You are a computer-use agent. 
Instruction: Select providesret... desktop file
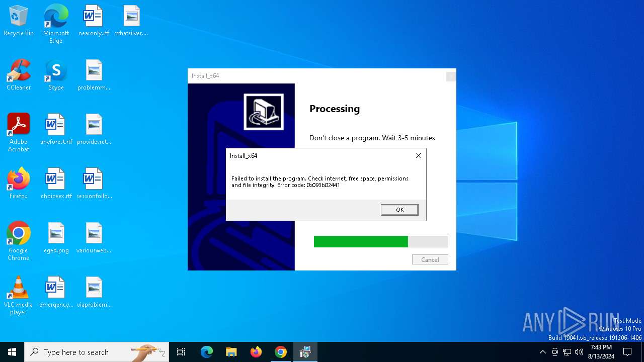(94, 130)
